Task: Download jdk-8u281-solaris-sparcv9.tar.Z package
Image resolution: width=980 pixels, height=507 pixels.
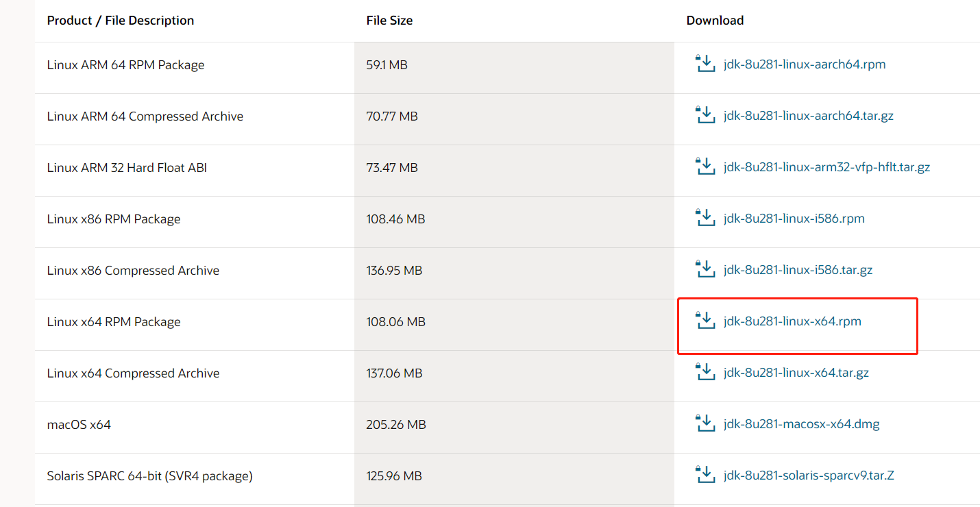Action: click(809, 475)
